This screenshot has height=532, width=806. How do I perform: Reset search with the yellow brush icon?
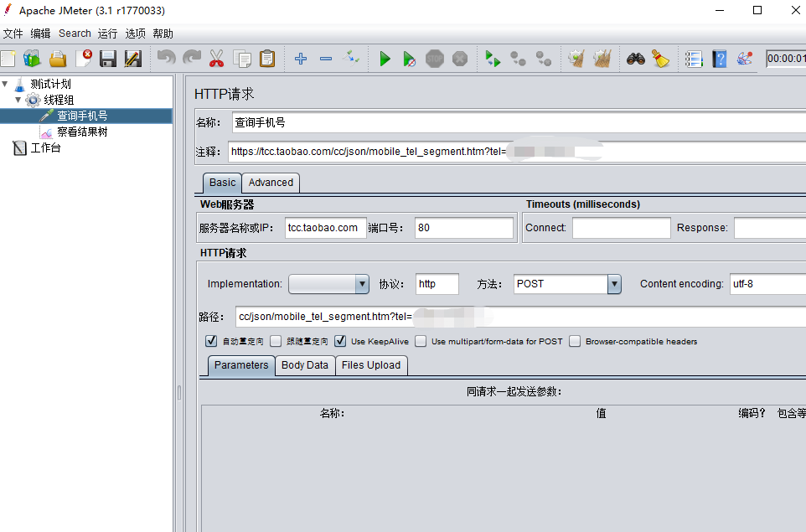pyautogui.click(x=660, y=59)
